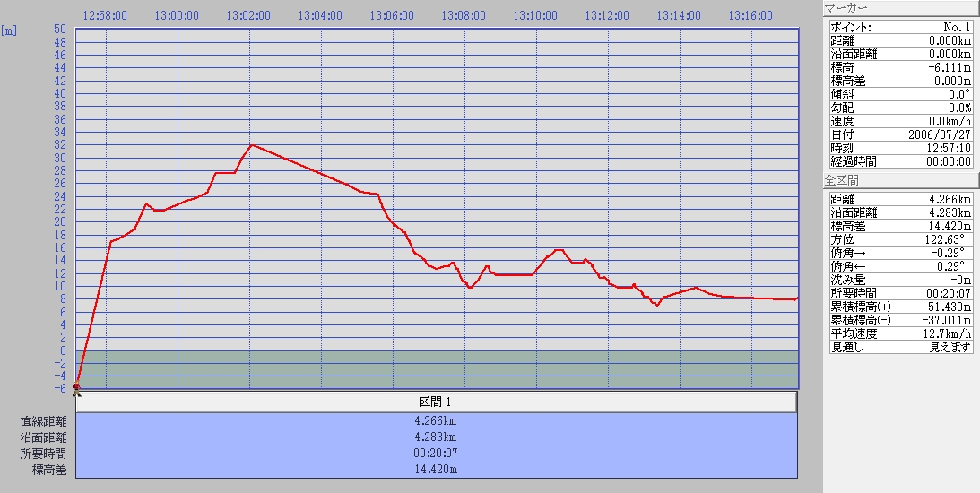The image size is (980, 493).
Task: Collapse the マーカー panel header
Action: (x=898, y=8)
